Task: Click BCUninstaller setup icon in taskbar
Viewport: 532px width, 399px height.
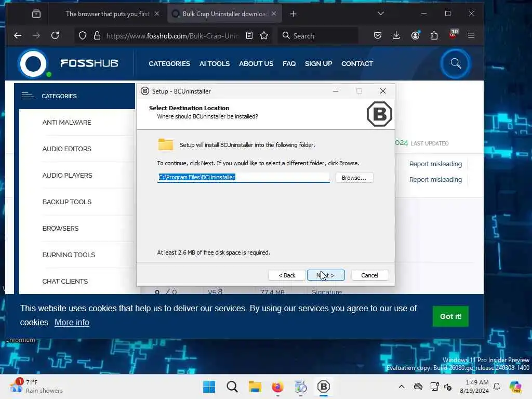Action: (x=323, y=387)
